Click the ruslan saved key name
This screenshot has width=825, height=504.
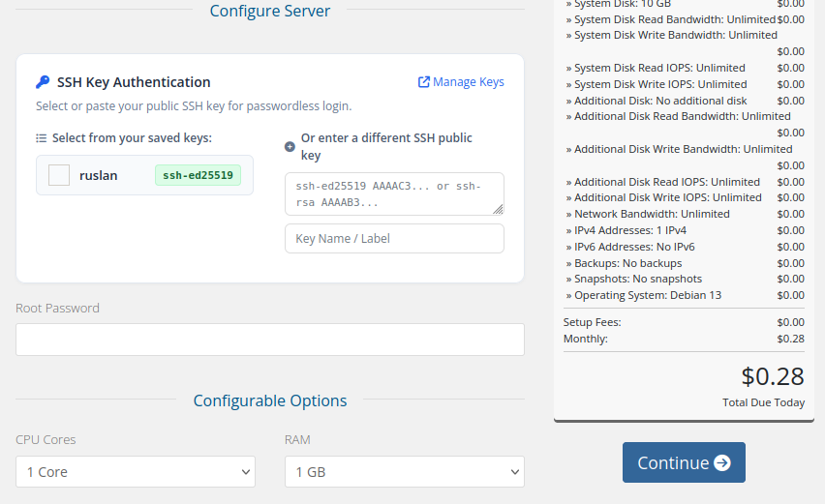(99, 175)
